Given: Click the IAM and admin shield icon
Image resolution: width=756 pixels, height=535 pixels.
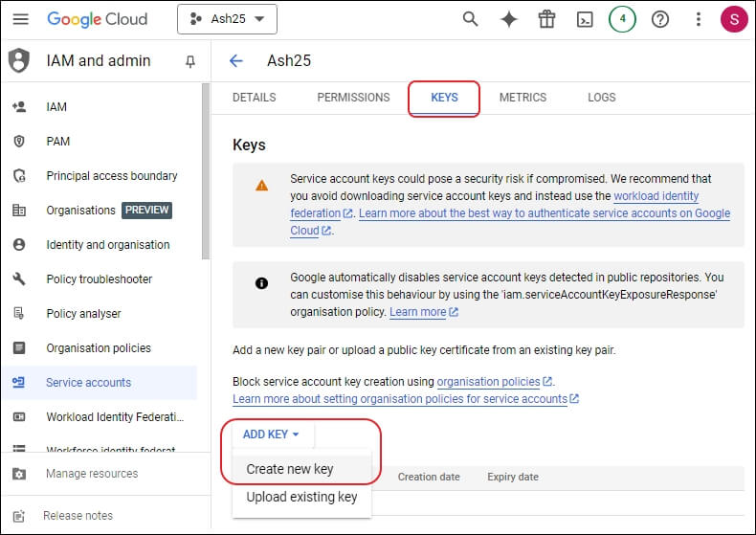Looking at the screenshot, I should click(x=19, y=60).
